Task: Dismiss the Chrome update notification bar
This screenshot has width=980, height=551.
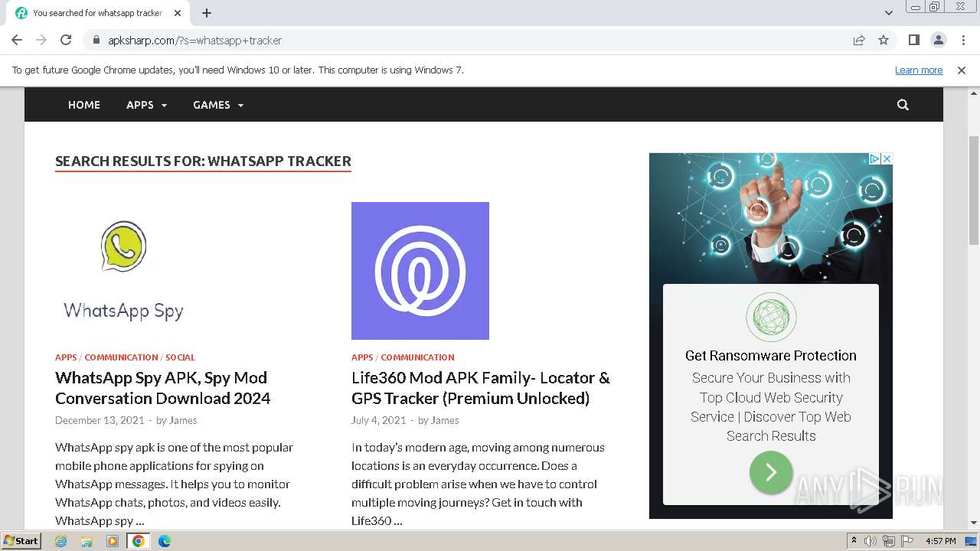Action: (x=962, y=70)
